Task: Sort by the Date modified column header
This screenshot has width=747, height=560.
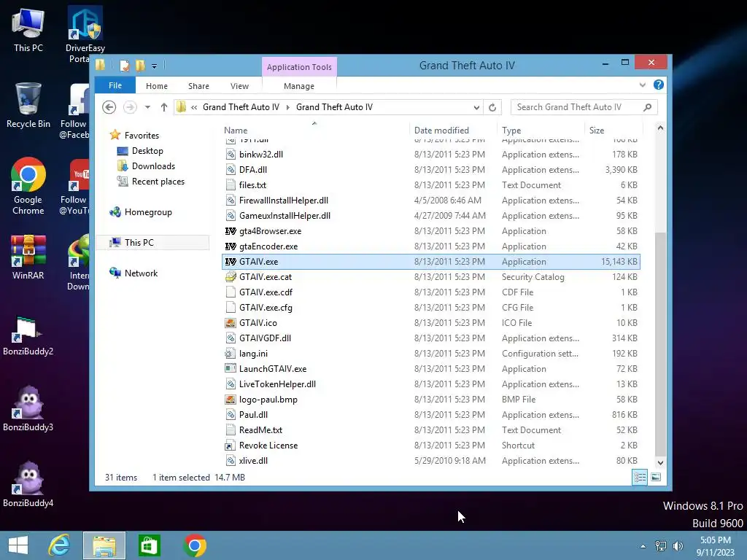Action: 453,130
